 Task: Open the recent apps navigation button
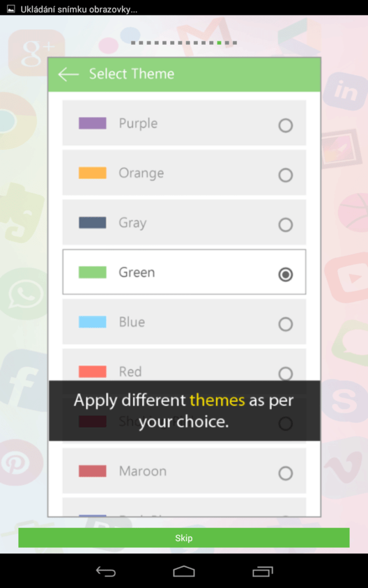point(262,571)
